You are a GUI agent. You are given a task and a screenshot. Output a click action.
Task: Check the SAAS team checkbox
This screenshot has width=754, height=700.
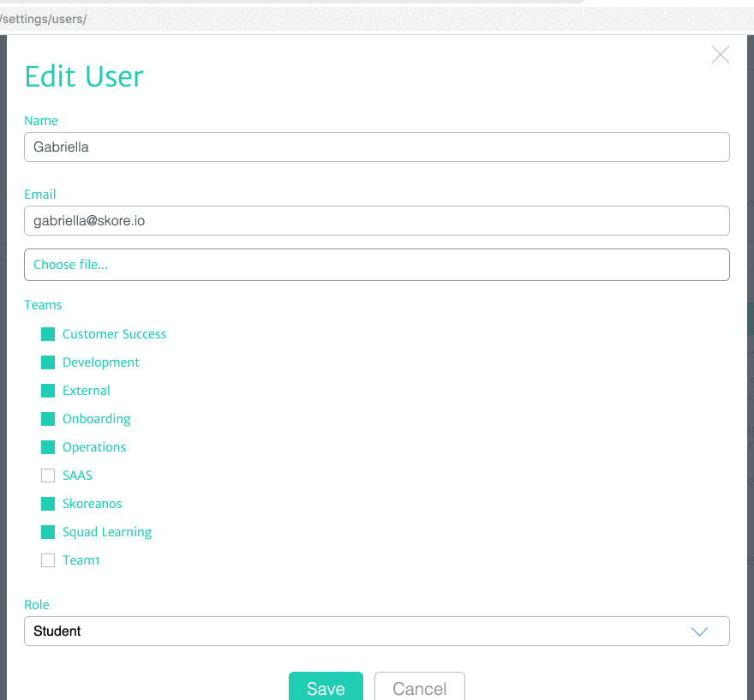click(48, 476)
